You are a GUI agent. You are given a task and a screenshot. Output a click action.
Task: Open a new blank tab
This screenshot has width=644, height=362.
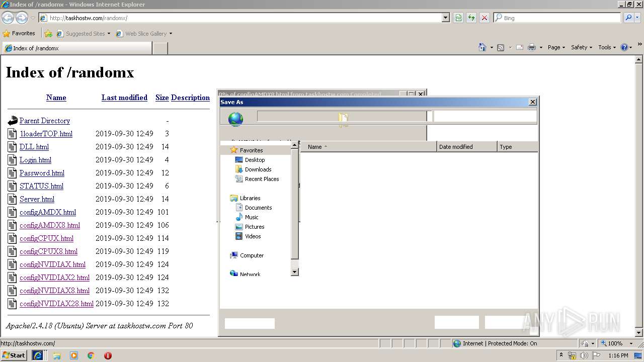(x=160, y=48)
